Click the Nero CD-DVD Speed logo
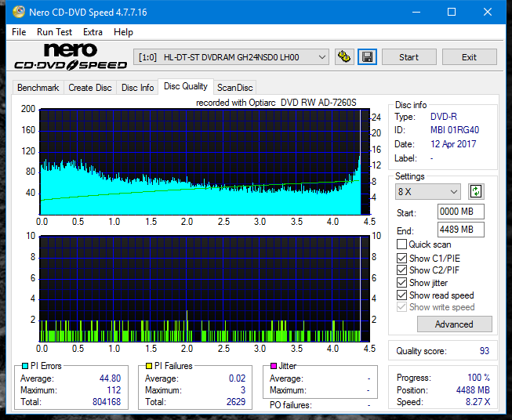Viewport: 512px width, 420px height. tap(71, 56)
